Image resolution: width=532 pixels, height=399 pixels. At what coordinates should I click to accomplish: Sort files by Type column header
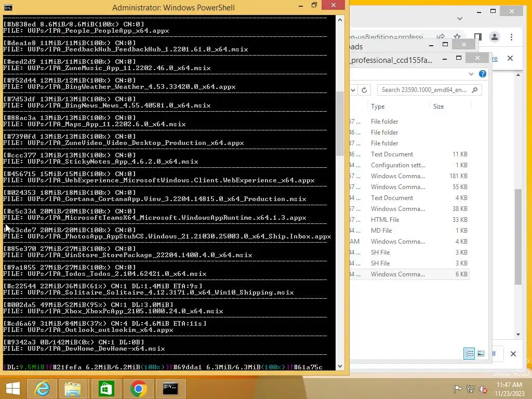[378, 106]
